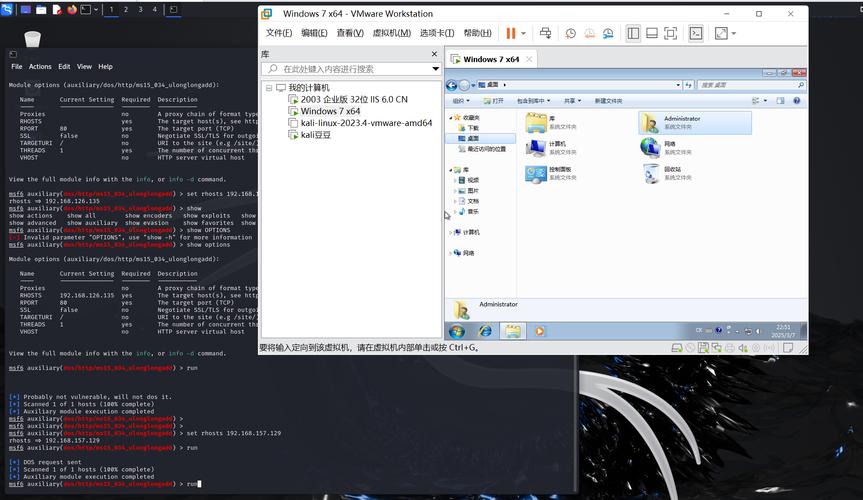
Task: Open the 查看(V) menu in VMware
Action: (350, 33)
